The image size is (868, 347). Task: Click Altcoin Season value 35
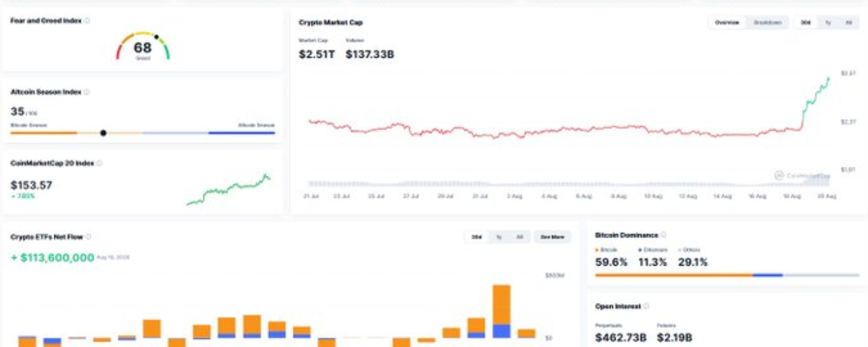[x=17, y=111]
